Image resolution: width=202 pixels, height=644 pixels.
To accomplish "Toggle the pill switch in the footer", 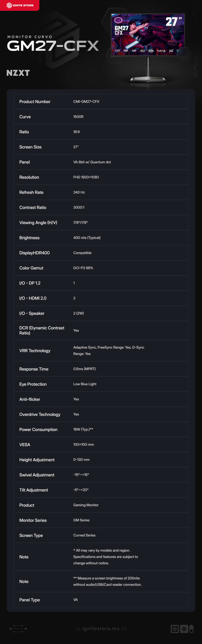I will click(191, 628).
